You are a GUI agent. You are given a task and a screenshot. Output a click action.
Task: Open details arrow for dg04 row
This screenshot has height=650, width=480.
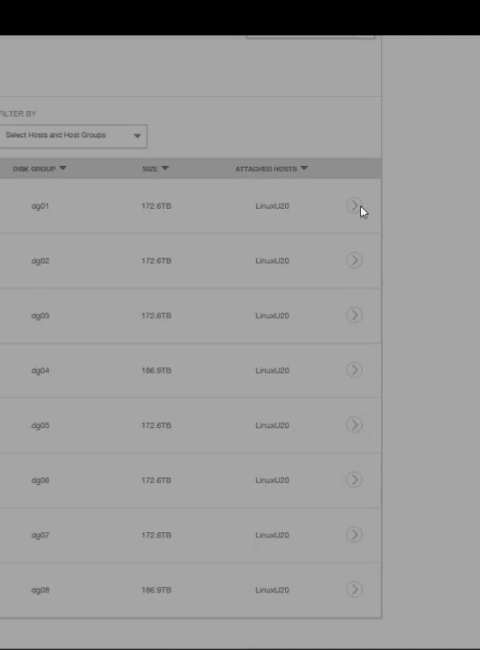click(x=354, y=370)
